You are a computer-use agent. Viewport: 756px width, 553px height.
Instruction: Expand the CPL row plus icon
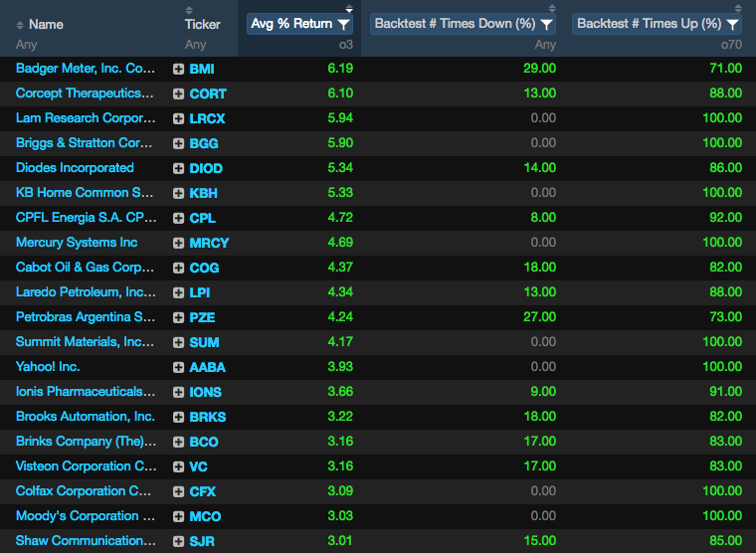click(178, 219)
